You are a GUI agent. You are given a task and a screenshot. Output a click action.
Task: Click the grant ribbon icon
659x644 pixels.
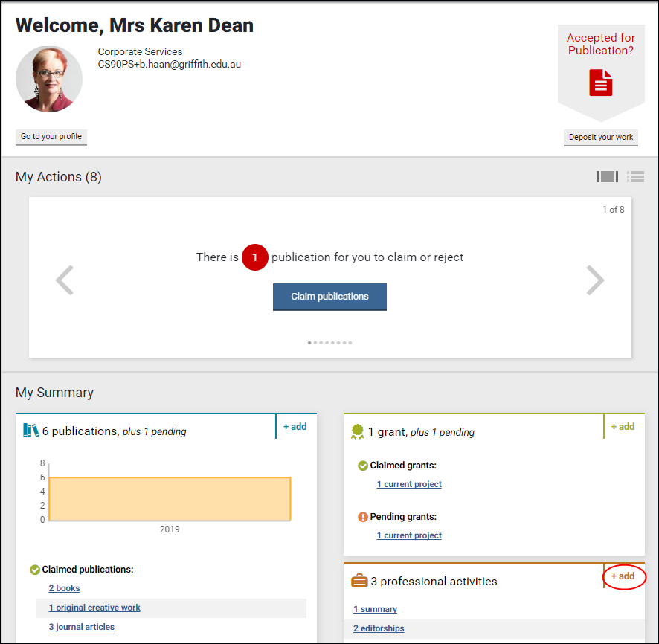(x=358, y=432)
